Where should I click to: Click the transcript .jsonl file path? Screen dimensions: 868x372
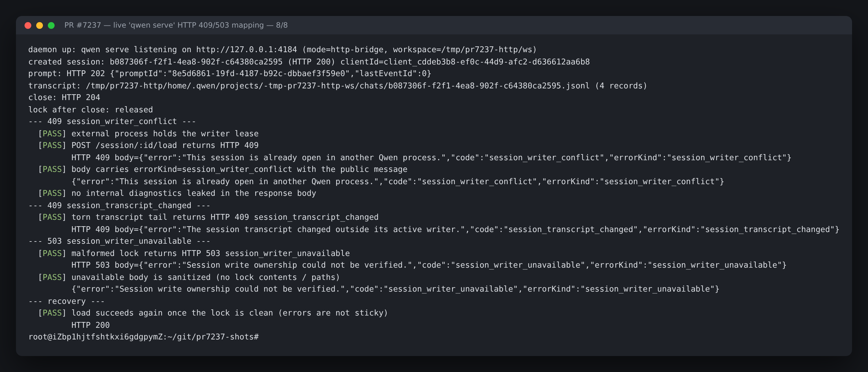click(338, 86)
